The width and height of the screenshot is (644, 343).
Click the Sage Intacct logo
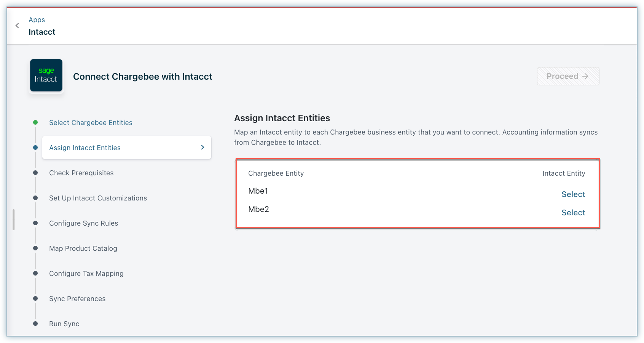coord(46,75)
